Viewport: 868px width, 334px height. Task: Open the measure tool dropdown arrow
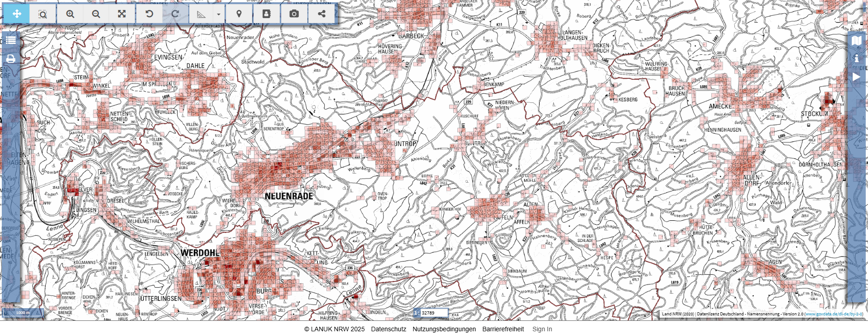[x=219, y=14]
